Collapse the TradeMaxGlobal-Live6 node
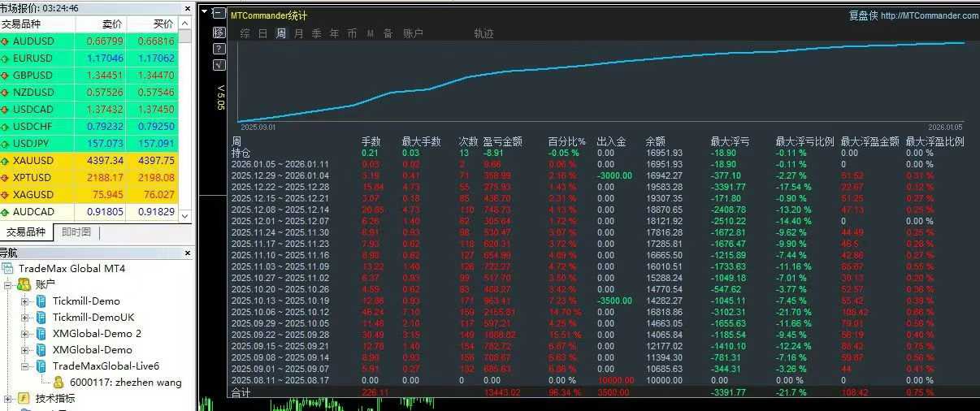This screenshot has height=411, width=980. click(24, 366)
